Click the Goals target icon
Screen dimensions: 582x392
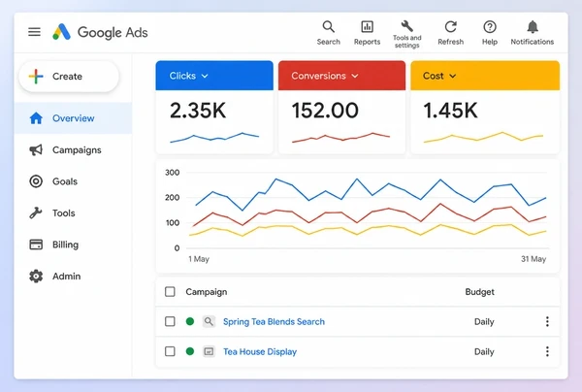(x=36, y=181)
